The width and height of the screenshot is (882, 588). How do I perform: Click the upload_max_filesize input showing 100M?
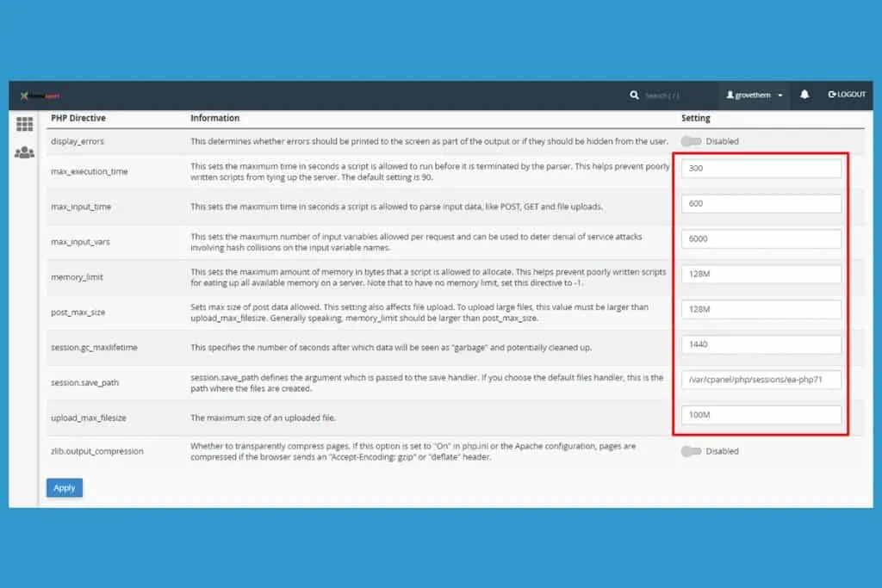[761, 415]
